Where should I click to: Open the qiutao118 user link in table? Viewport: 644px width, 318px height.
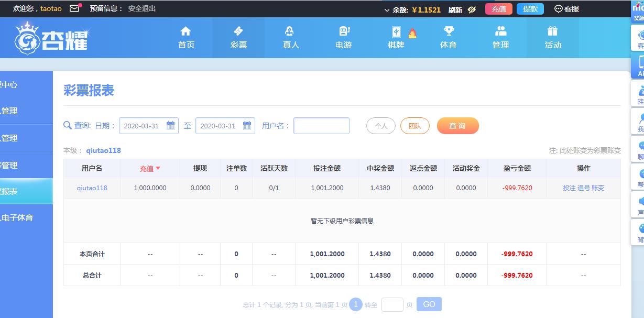92,188
